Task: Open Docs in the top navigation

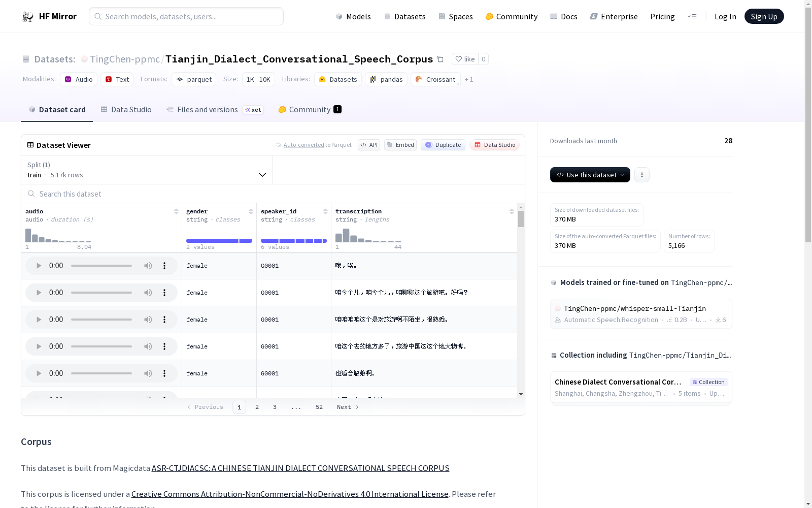Action: pyautogui.click(x=564, y=17)
